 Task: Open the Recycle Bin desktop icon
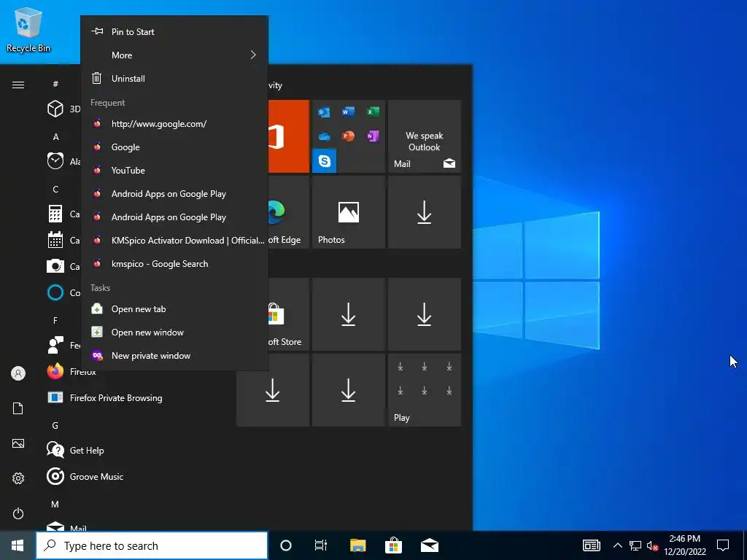pyautogui.click(x=28, y=29)
